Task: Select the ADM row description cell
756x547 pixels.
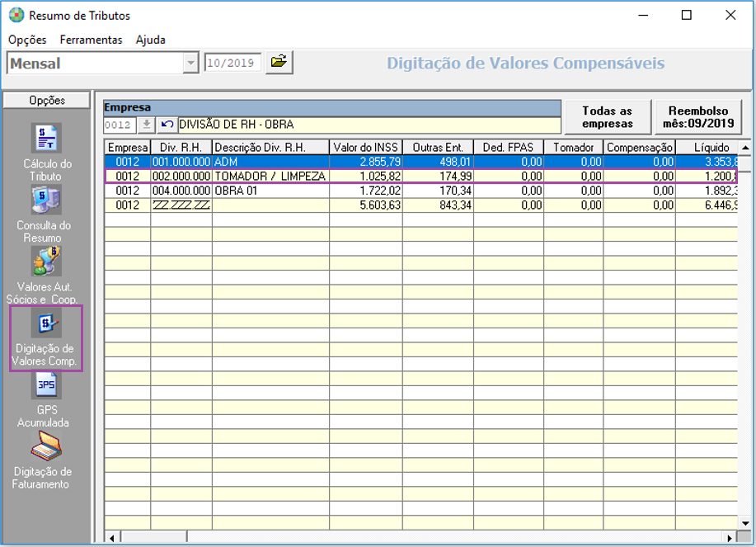Action: point(270,162)
